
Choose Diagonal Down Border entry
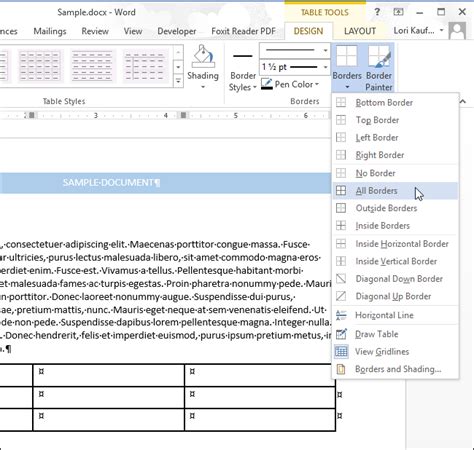coord(395,279)
